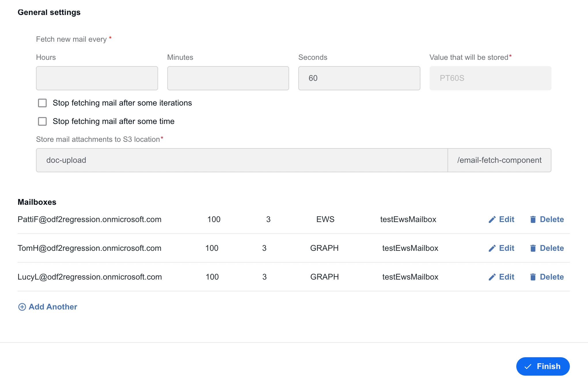Click the Mailboxes heading

click(x=37, y=202)
